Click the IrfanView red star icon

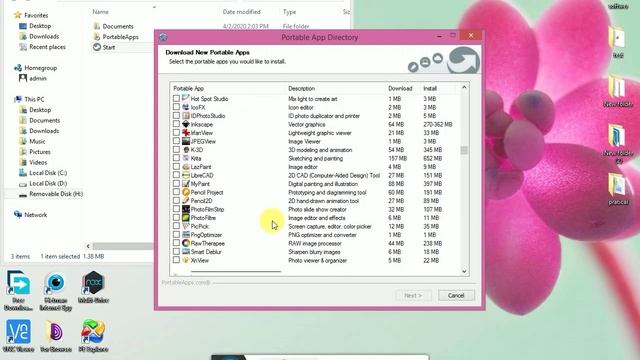(x=186, y=133)
